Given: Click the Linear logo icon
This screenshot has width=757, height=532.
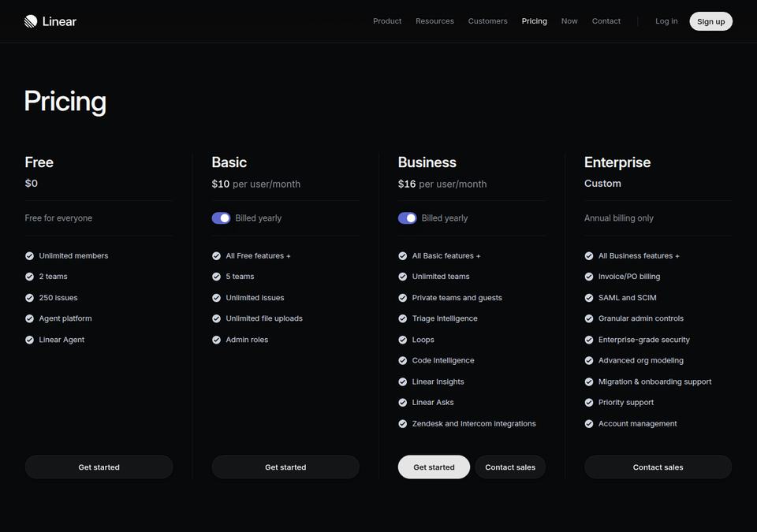Looking at the screenshot, I should tap(31, 21).
